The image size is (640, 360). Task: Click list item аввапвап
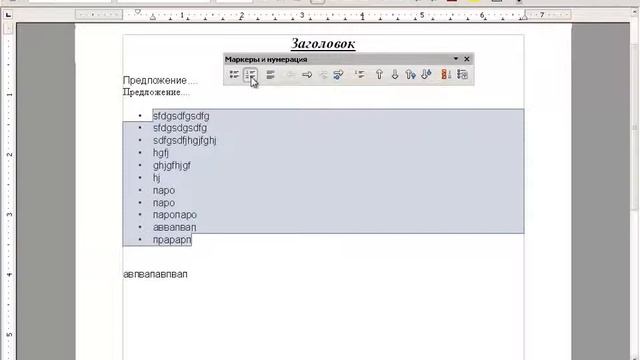(175, 227)
